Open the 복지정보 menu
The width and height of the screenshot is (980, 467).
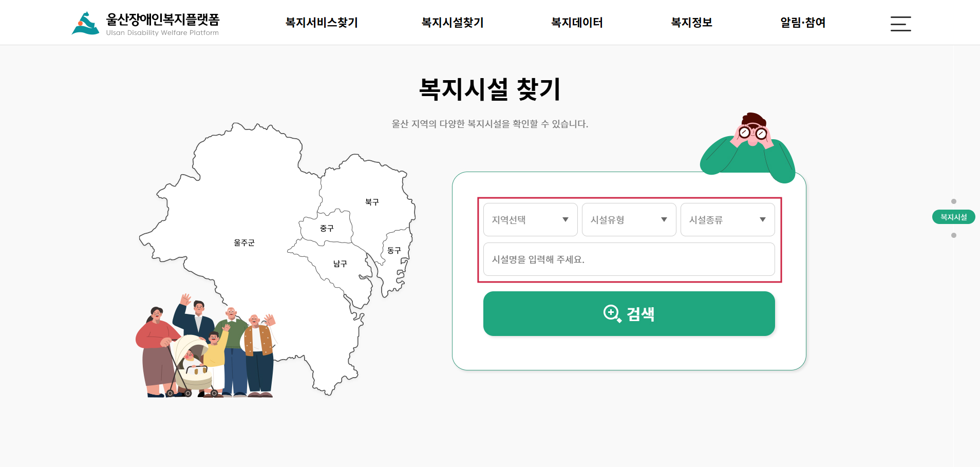tap(692, 23)
